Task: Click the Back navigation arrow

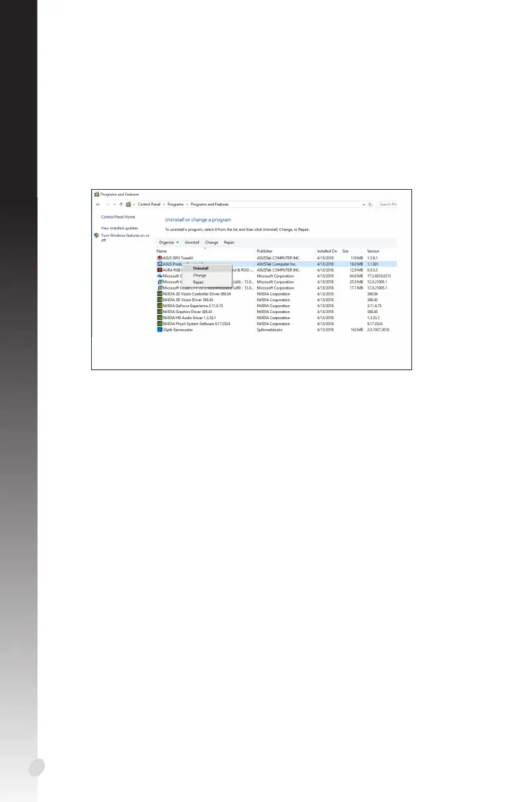Action: coord(98,204)
